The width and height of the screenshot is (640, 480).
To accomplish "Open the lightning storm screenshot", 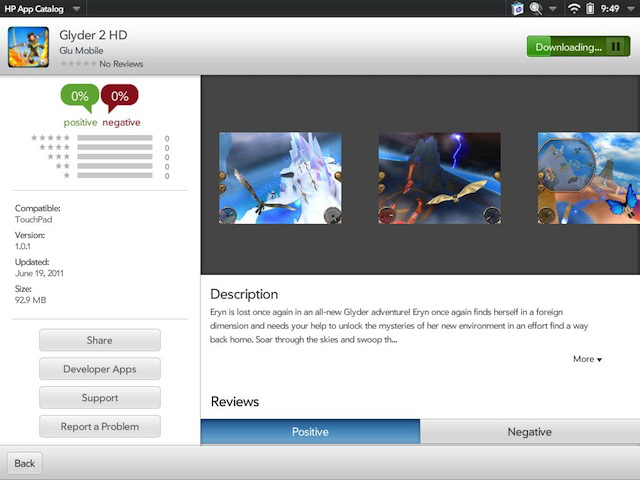I will point(440,178).
